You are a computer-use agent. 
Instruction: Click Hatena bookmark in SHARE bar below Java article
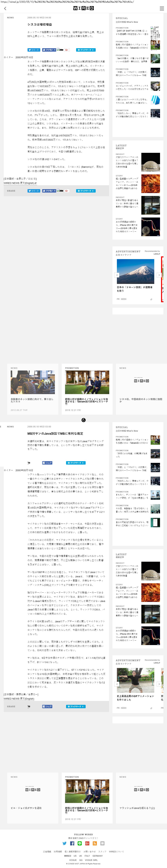coord(76,706)
